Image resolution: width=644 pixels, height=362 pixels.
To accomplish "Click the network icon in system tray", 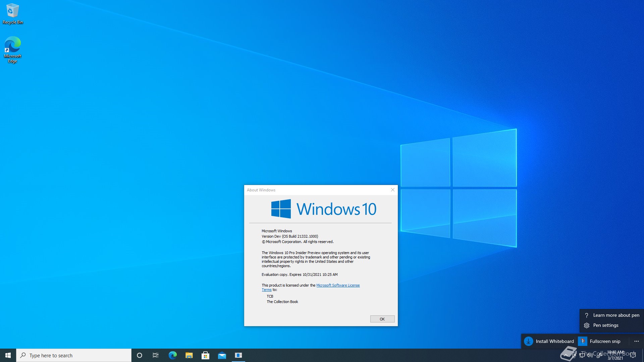I will click(582, 355).
